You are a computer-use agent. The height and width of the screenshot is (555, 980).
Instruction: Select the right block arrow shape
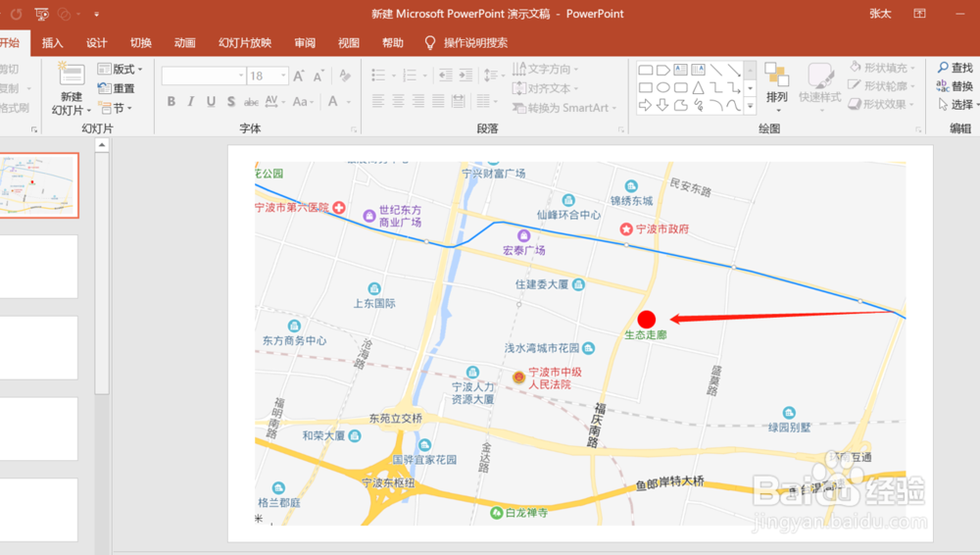646,105
